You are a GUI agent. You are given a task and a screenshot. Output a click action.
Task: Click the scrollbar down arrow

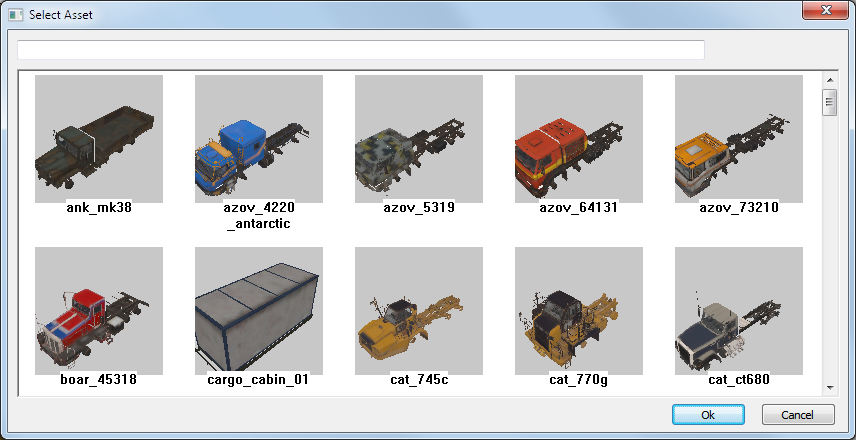(x=830, y=388)
